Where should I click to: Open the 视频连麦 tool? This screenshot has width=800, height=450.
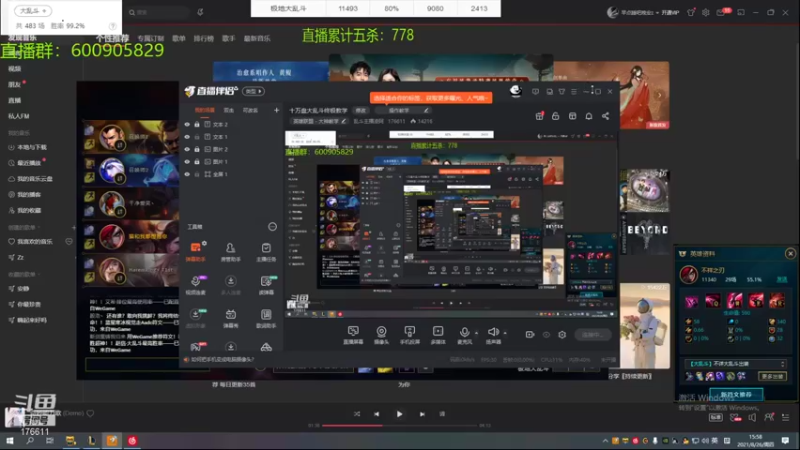coord(195,285)
